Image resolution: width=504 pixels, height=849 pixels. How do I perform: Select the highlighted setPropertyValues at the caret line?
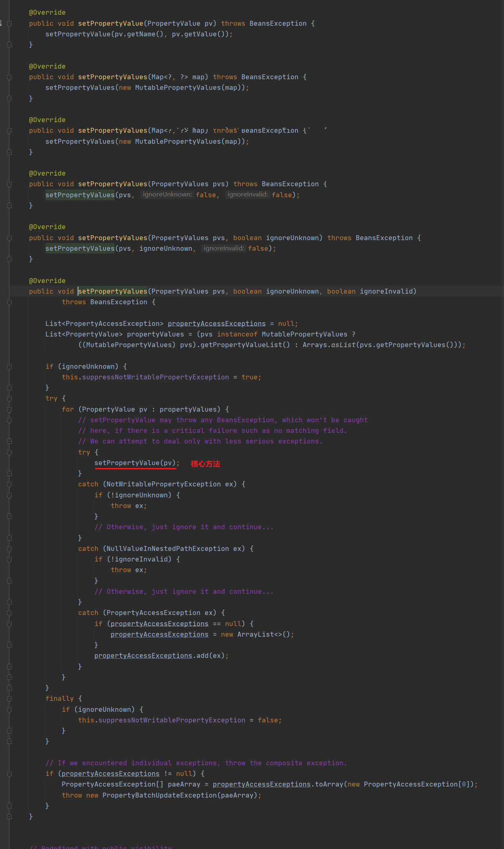[x=112, y=292]
